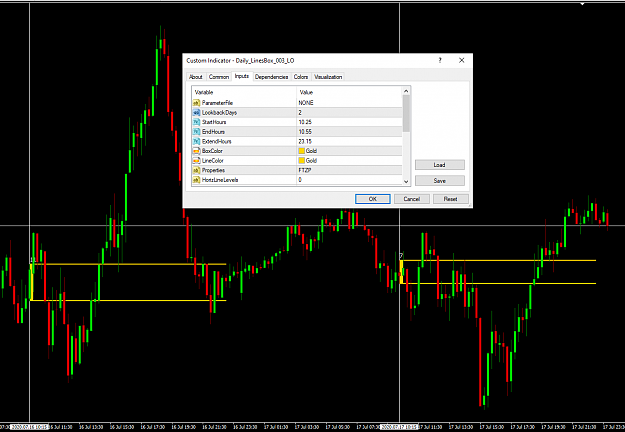Click the OK button
Image resolution: width=625 pixels, height=432 pixels.
373,199
